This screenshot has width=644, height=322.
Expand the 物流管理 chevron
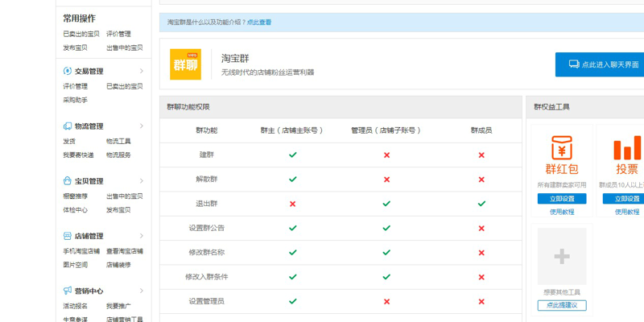pyautogui.click(x=142, y=126)
